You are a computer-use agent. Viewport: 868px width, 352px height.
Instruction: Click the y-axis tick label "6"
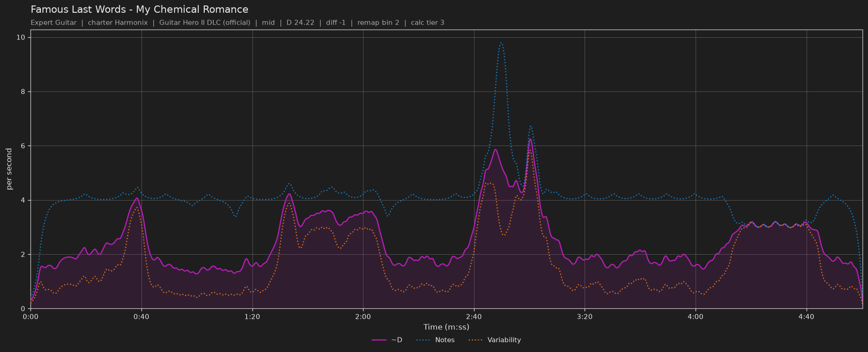[23, 146]
